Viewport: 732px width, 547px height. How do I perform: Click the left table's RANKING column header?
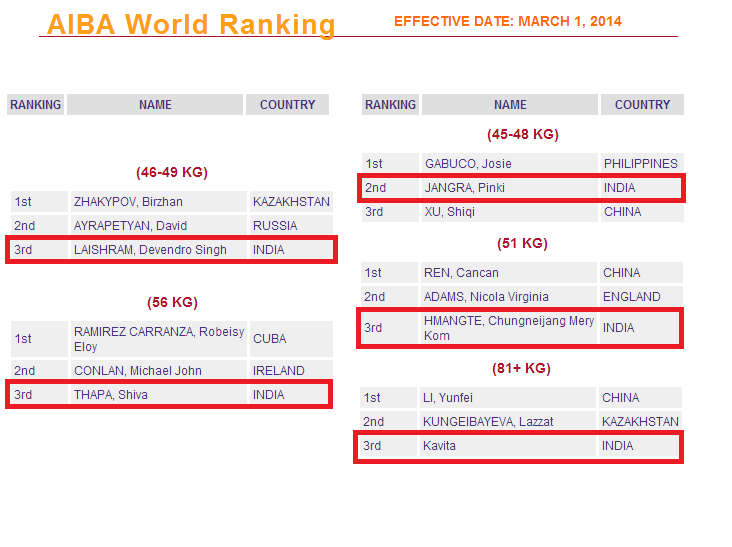[35, 105]
